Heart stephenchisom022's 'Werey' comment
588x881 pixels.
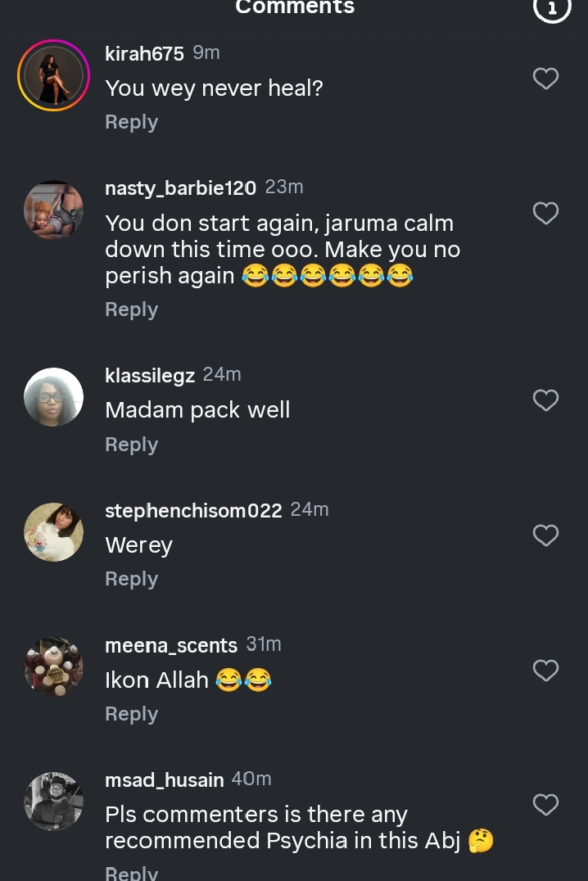click(545, 535)
